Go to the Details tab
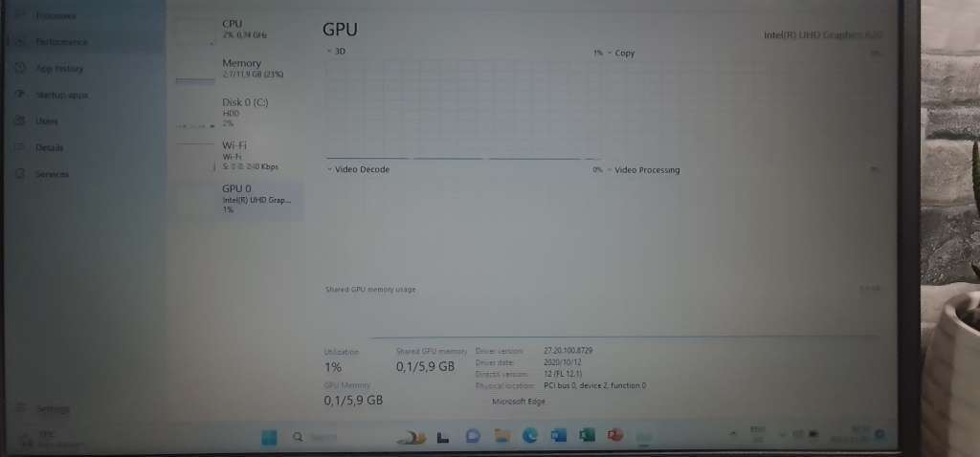980x457 pixels. point(49,148)
